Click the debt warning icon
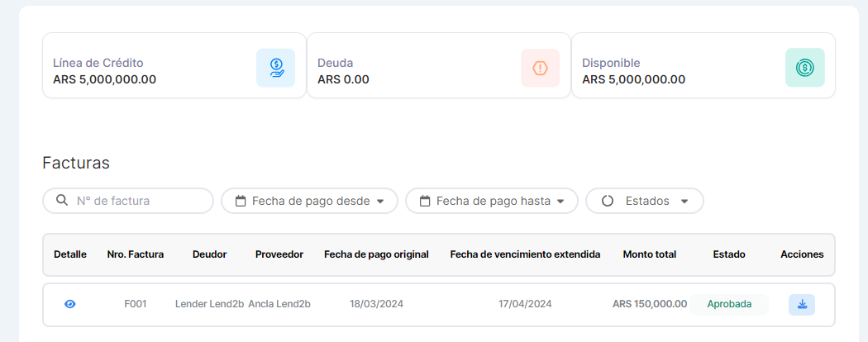The height and width of the screenshot is (342, 868). coord(540,68)
